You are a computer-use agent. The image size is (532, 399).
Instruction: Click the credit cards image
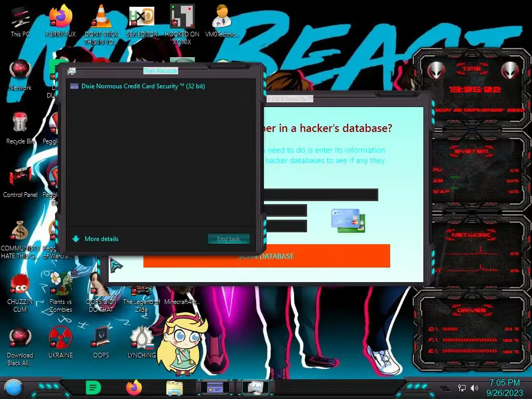[x=349, y=220]
